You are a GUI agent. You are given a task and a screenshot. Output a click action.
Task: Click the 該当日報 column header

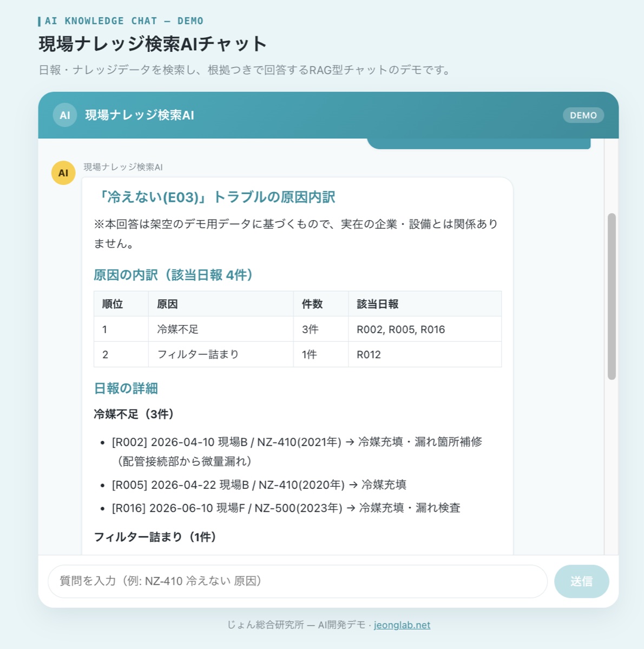(x=425, y=304)
